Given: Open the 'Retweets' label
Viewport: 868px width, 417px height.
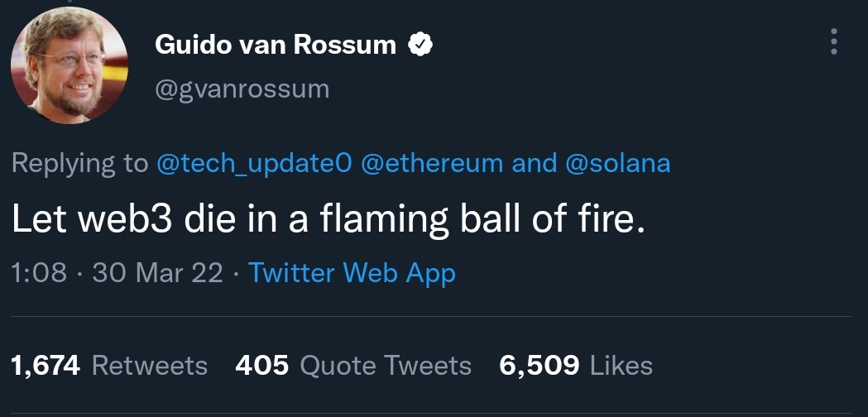Looking at the screenshot, I should click(x=149, y=365).
